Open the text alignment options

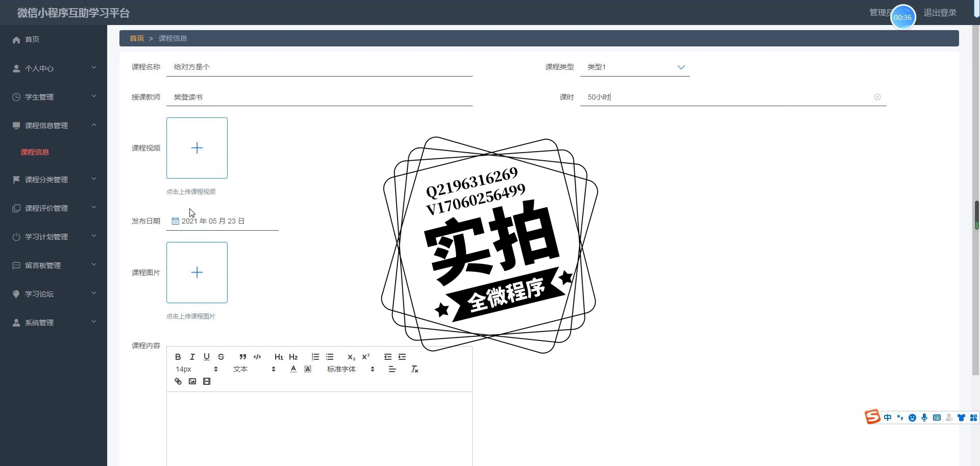393,369
